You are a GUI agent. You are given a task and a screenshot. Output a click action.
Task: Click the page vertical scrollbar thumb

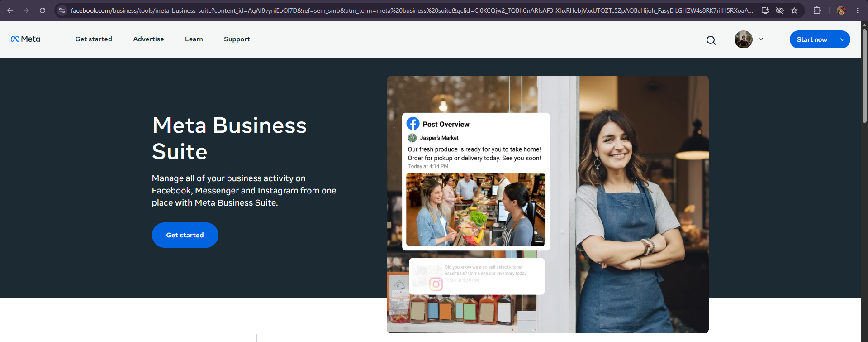point(864,76)
